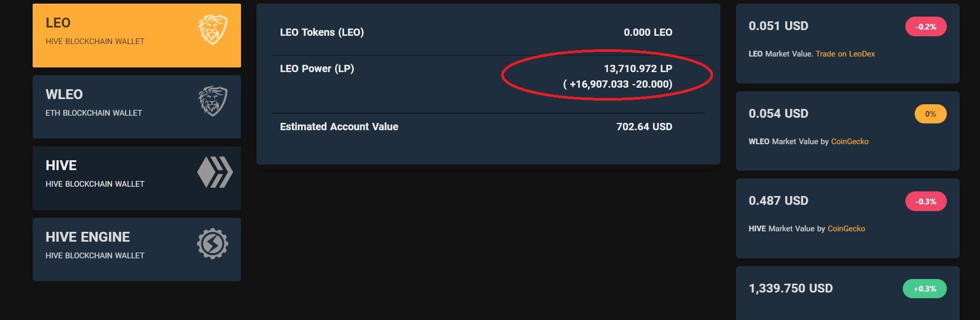Click the LEO lion shield icon
Viewport: 980px width, 320px height.
tap(213, 30)
